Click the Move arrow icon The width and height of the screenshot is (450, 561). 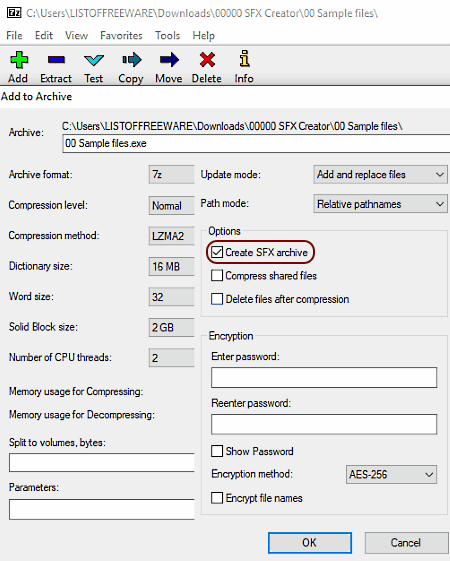coord(169,59)
